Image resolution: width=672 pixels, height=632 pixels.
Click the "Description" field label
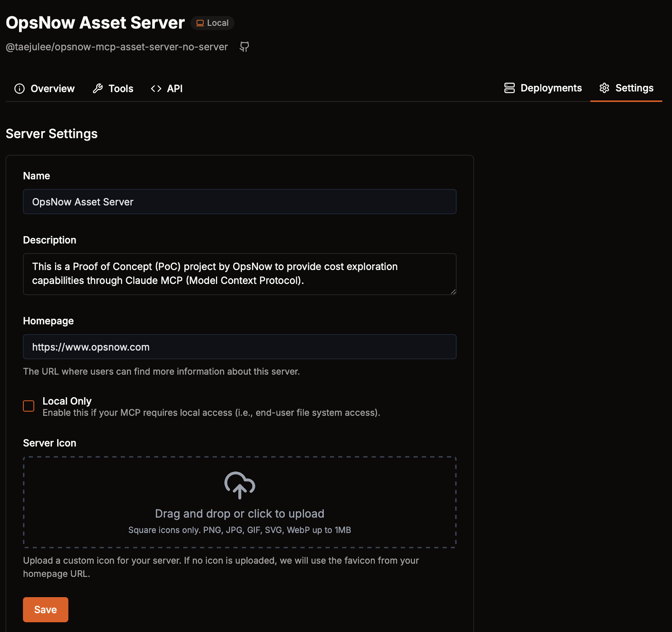[50, 240]
